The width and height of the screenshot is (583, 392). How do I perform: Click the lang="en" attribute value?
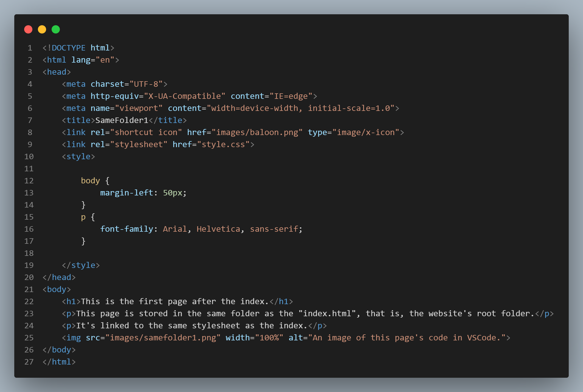coord(105,60)
